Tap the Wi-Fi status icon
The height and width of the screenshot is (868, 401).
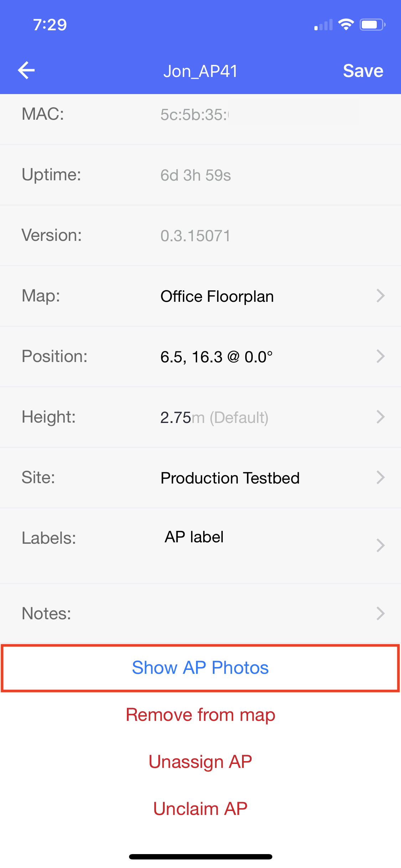pyautogui.click(x=346, y=25)
